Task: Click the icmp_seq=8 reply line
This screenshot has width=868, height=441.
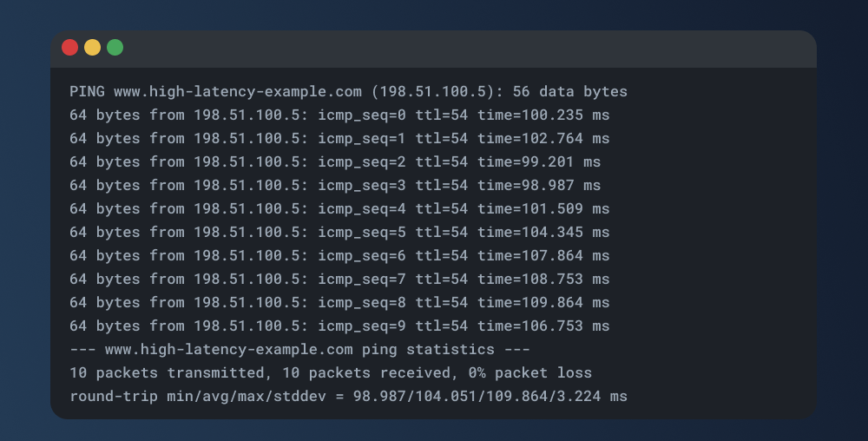Action: click(339, 302)
